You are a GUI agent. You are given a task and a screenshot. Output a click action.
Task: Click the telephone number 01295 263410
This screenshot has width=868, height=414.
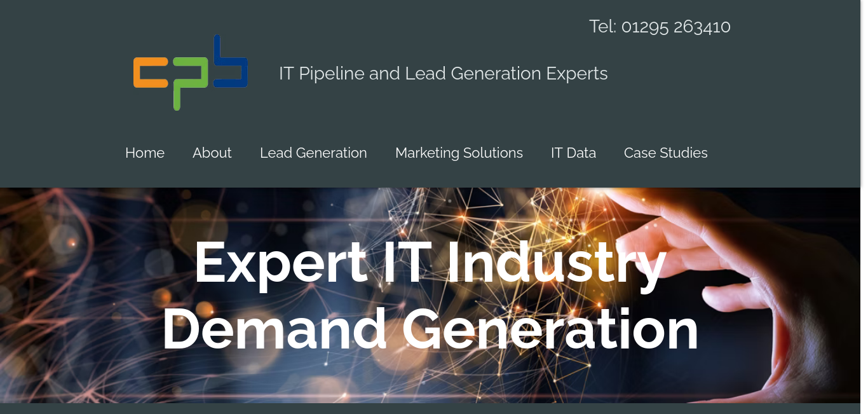point(676,27)
